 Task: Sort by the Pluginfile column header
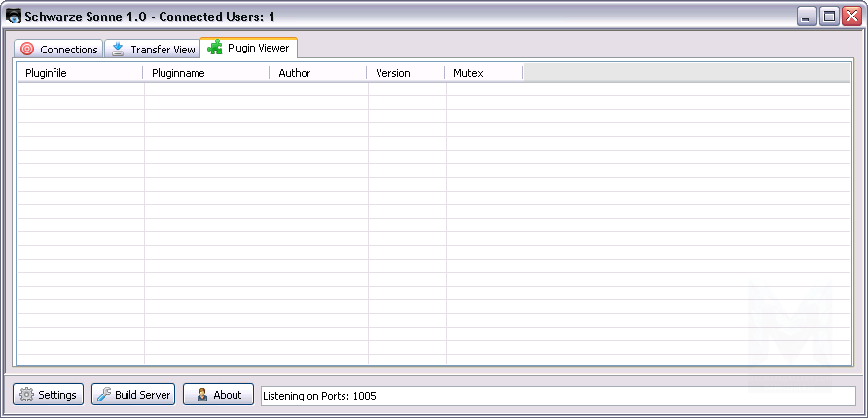click(x=47, y=73)
